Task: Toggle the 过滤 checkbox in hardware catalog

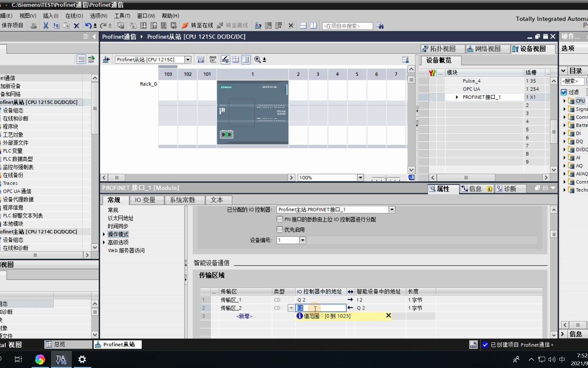Action: (564, 92)
